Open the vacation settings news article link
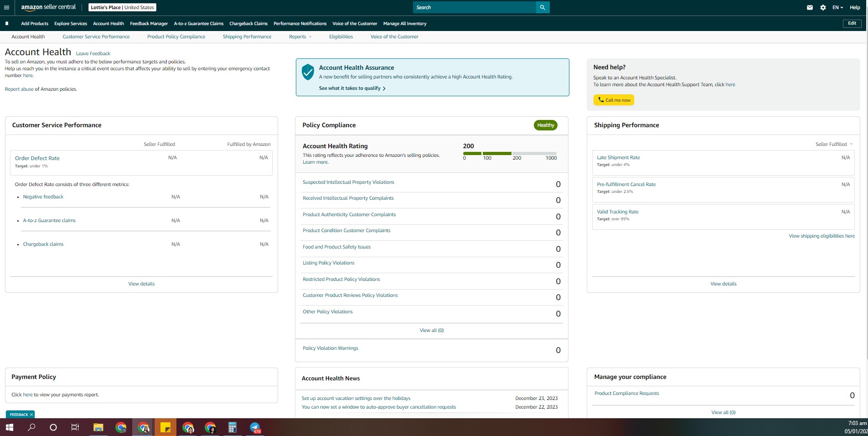This screenshot has height=436, width=868. pyautogui.click(x=356, y=399)
